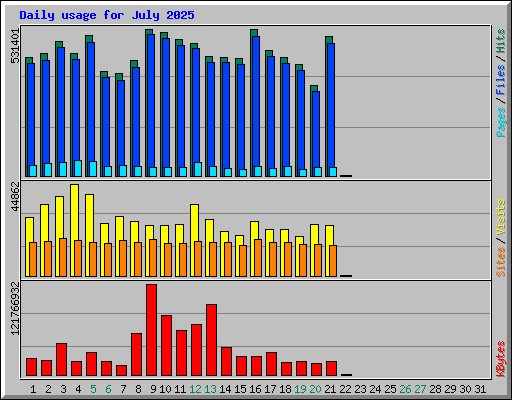Click green weekend day 19 label
The image size is (512, 400).
point(300,389)
